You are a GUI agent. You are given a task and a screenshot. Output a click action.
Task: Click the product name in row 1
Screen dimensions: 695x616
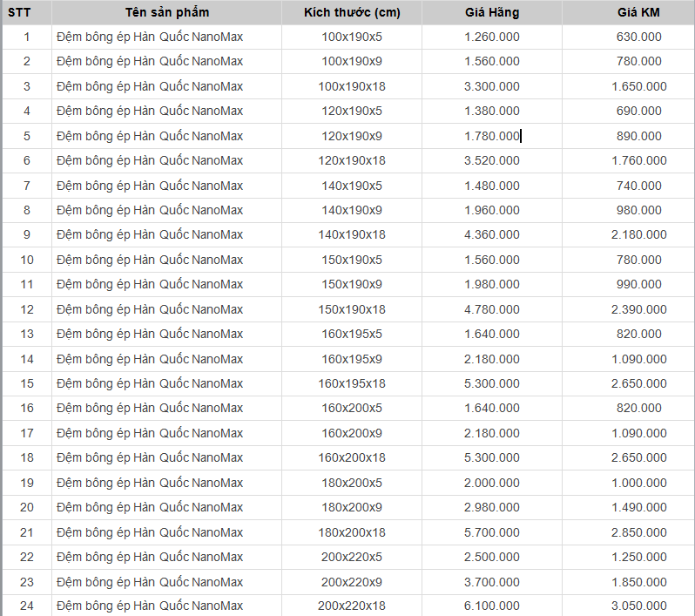pyautogui.click(x=150, y=37)
